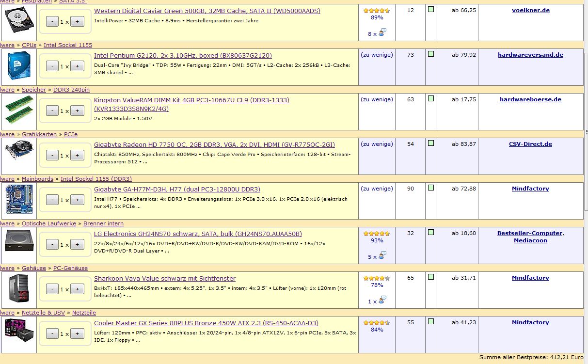Click the reviews icon for Western Digital drive
Image resolution: width=588 pixels, height=364 pixels.
tap(382, 33)
